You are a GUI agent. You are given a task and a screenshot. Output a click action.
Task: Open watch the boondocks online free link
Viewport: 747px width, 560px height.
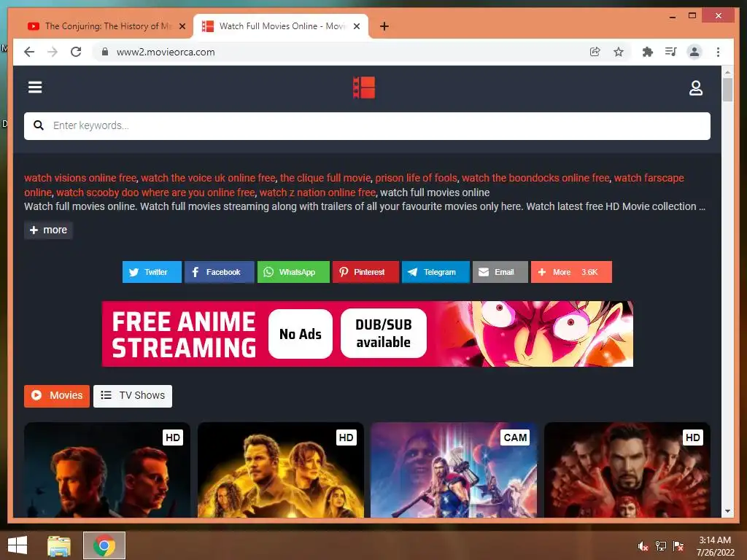point(536,178)
